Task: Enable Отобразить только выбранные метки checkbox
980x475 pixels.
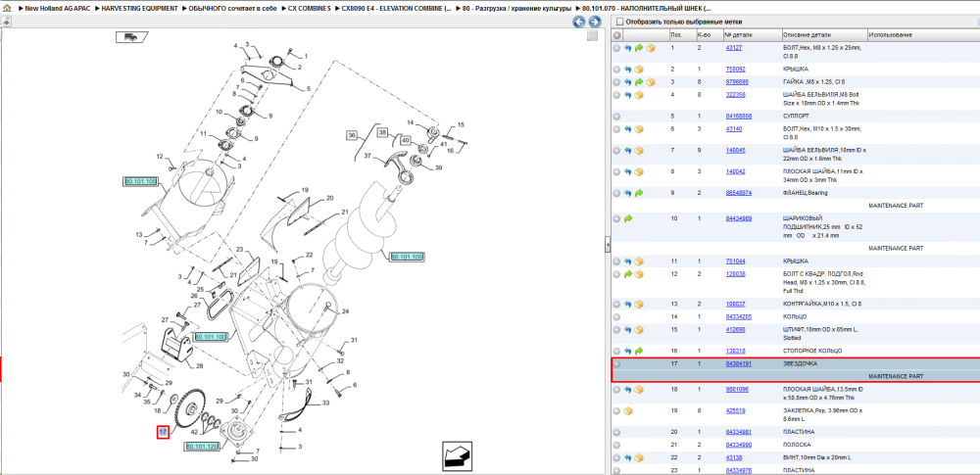Action: click(619, 22)
